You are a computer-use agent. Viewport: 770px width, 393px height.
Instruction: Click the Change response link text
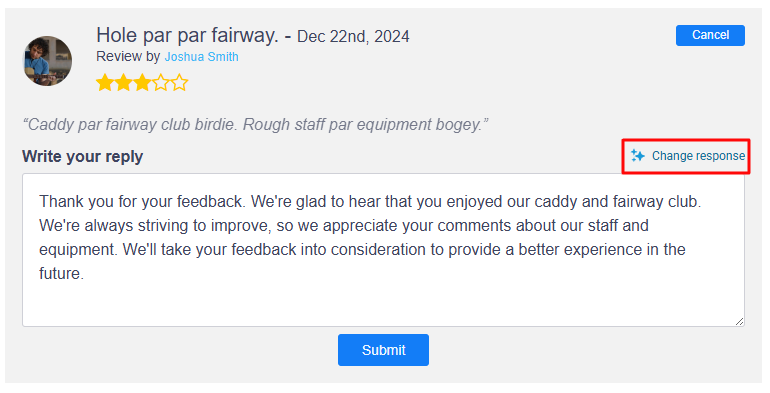[698, 156]
